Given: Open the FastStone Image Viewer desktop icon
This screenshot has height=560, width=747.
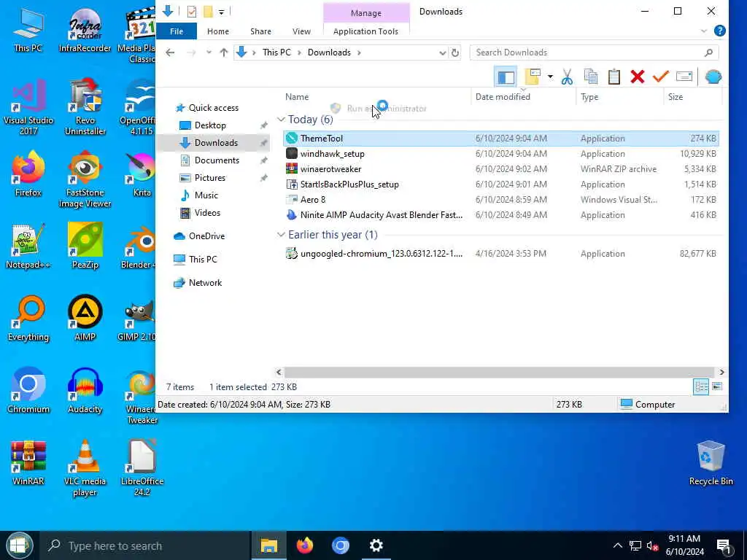Looking at the screenshot, I should 85,179.
